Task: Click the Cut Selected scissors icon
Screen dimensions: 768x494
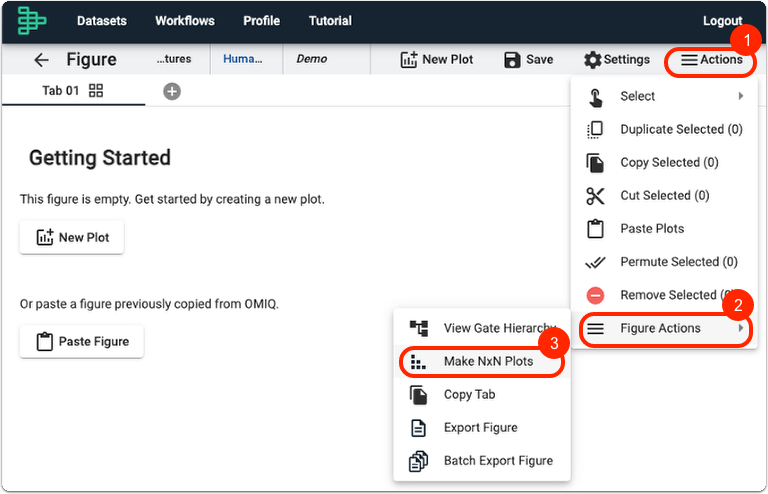Action: point(595,196)
